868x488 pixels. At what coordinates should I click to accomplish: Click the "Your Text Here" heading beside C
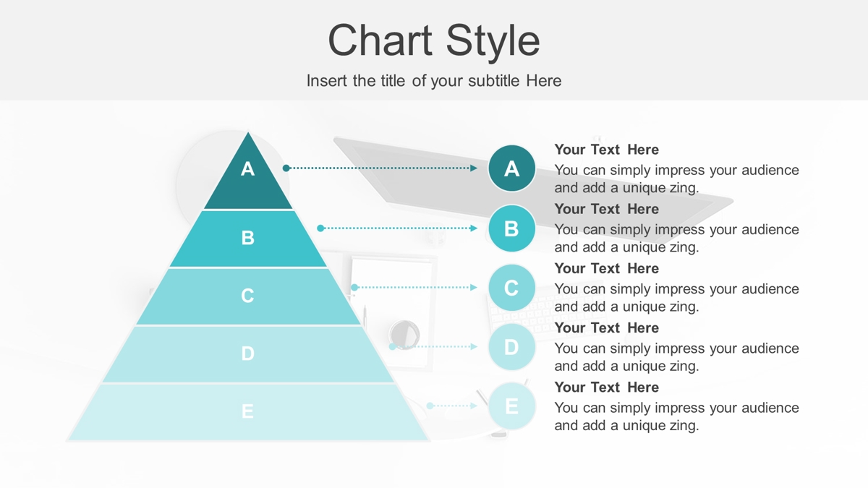tap(607, 268)
